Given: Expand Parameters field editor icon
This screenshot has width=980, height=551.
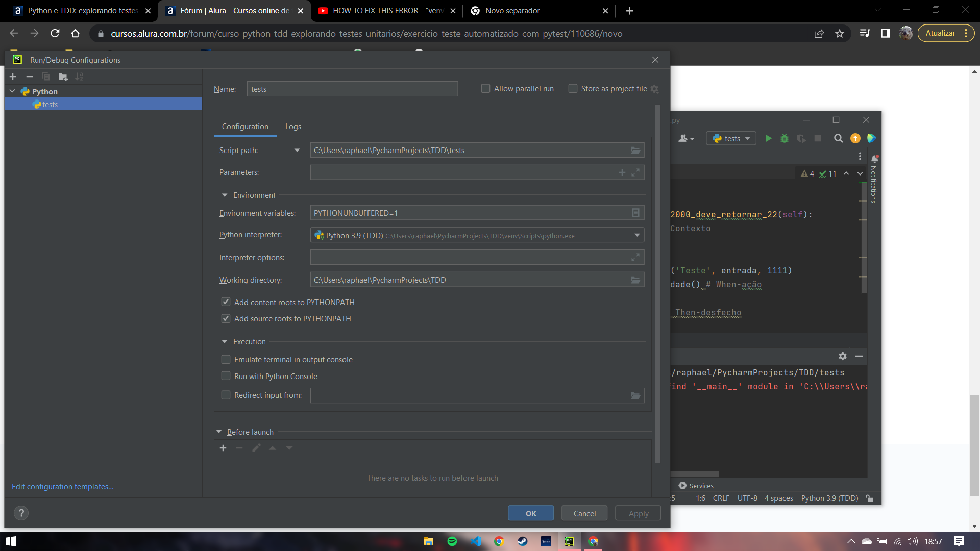Looking at the screenshot, I should coord(635,172).
